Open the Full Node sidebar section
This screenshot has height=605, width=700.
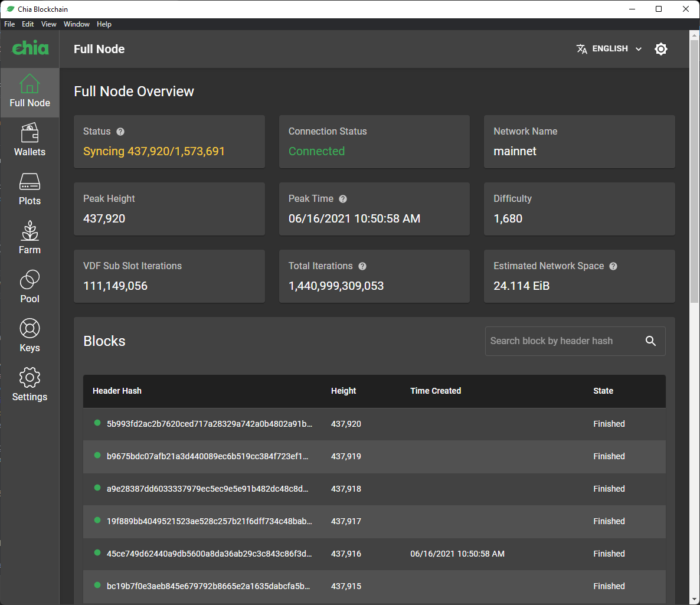click(30, 92)
